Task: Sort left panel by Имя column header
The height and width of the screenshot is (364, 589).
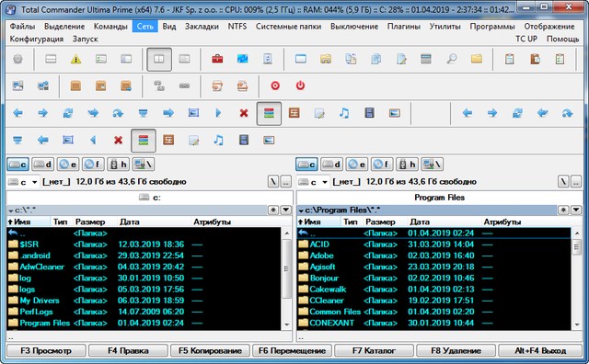Action: tap(29, 222)
